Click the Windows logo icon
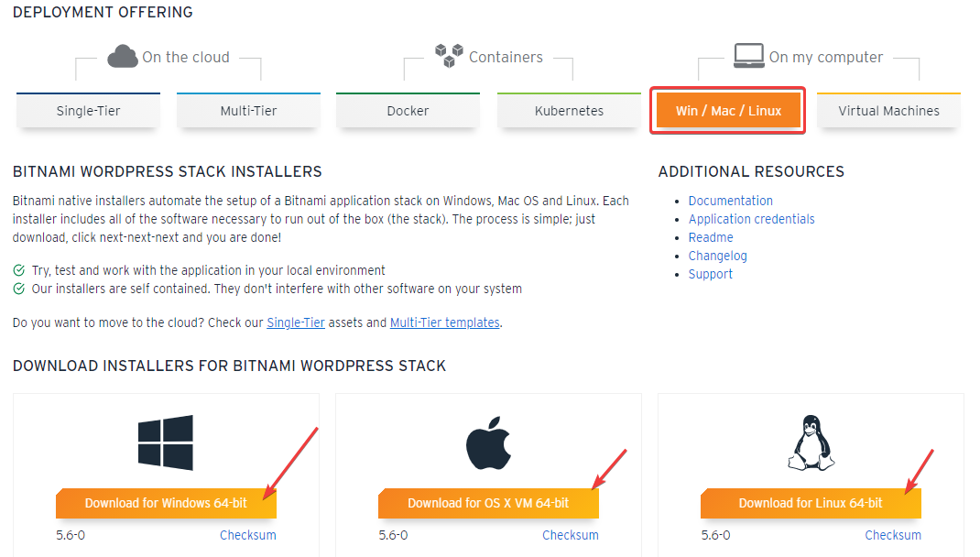The width and height of the screenshot is (980, 557). coord(166,442)
